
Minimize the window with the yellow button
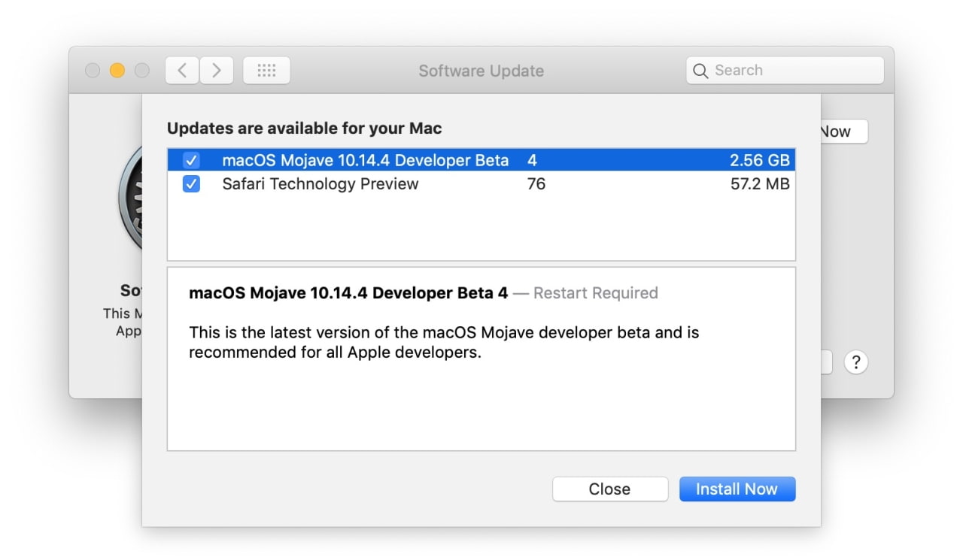point(117,71)
